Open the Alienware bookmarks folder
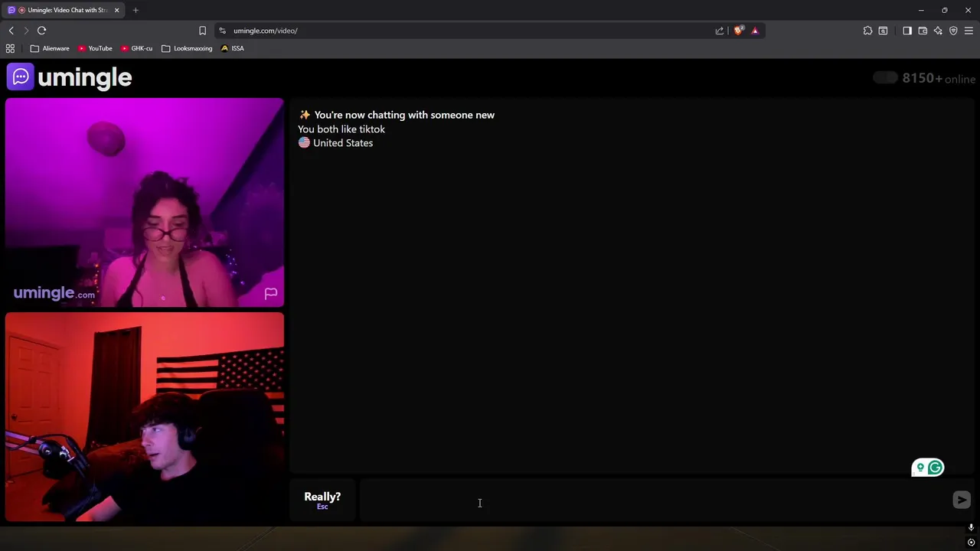980x551 pixels. [x=50, y=48]
